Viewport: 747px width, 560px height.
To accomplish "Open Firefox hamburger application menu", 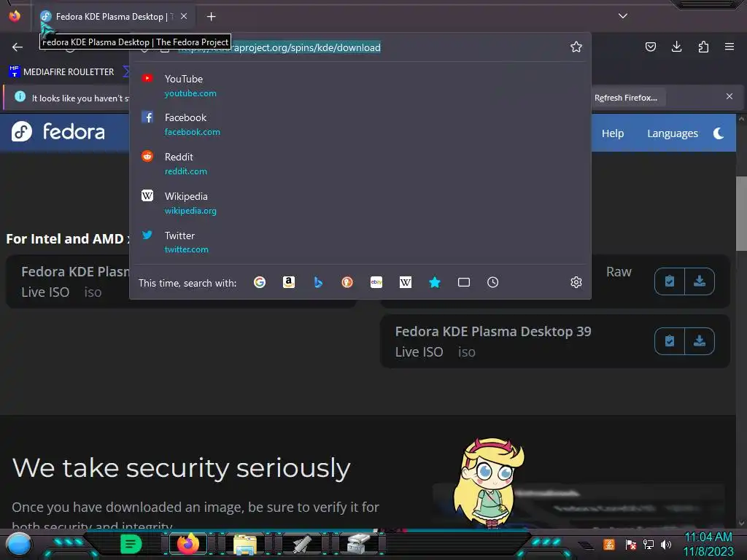I will click(729, 47).
